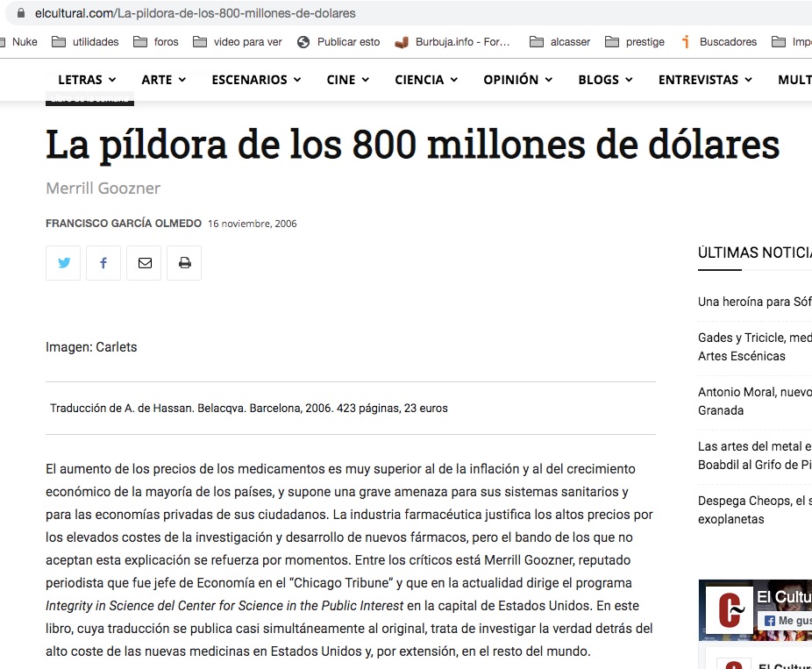Image resolution: width=812 pixels, height=669 pixels.
Task: Click the browser URL address field
Action: coord(351,14)
